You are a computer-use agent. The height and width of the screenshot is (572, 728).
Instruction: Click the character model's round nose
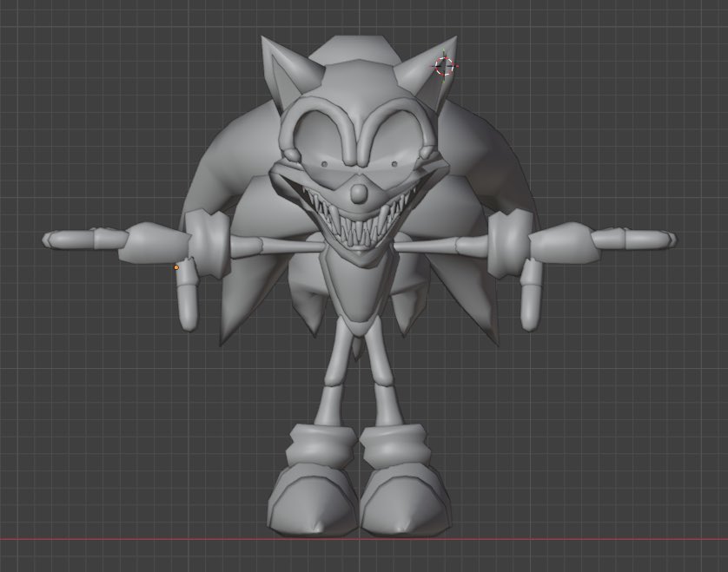pos(359,194)
